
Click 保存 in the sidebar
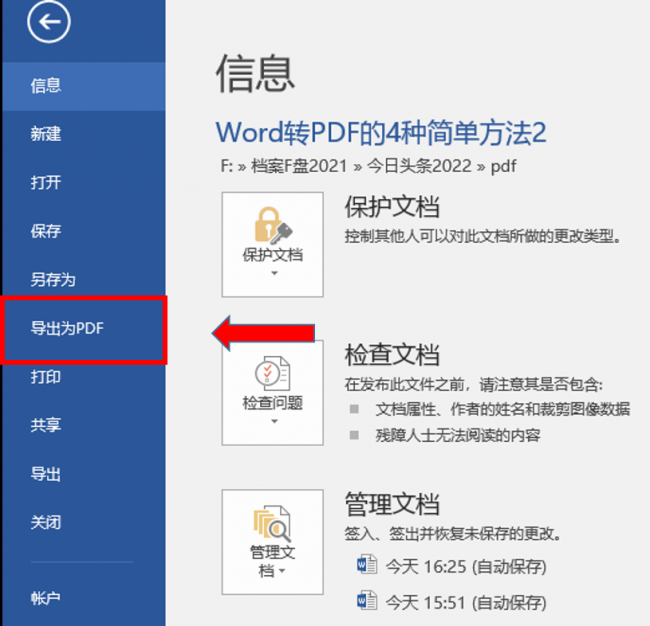coord(84,231)
